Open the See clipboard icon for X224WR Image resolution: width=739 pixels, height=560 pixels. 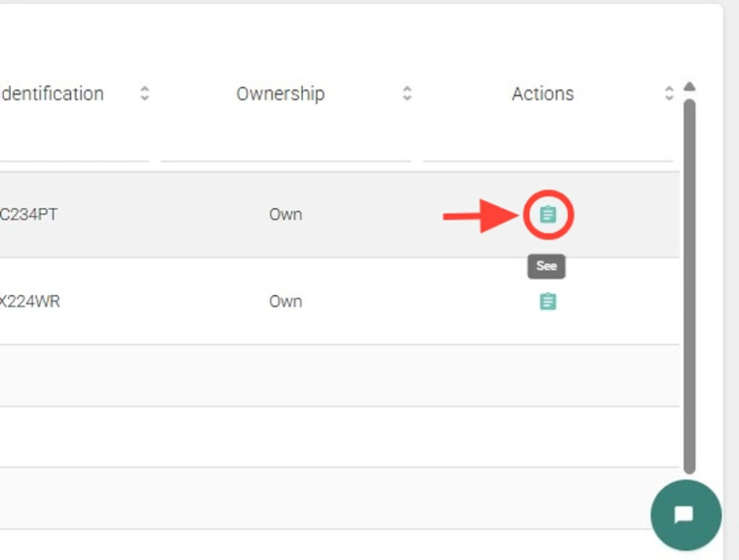(x=548, y=301)
